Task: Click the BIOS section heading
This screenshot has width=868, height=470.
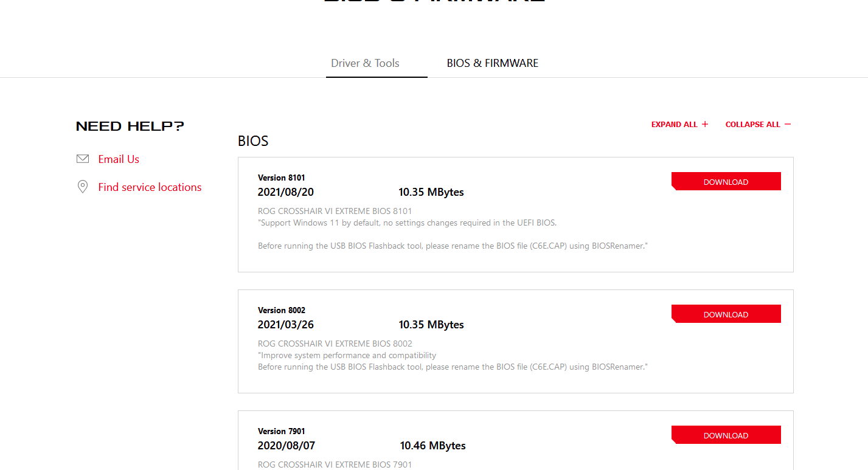Action: 253,141
